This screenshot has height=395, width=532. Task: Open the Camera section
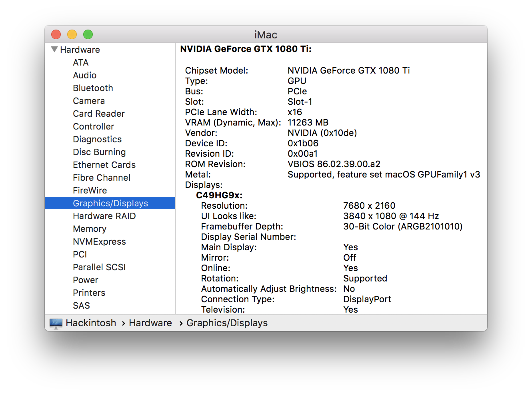click(89, 101)
